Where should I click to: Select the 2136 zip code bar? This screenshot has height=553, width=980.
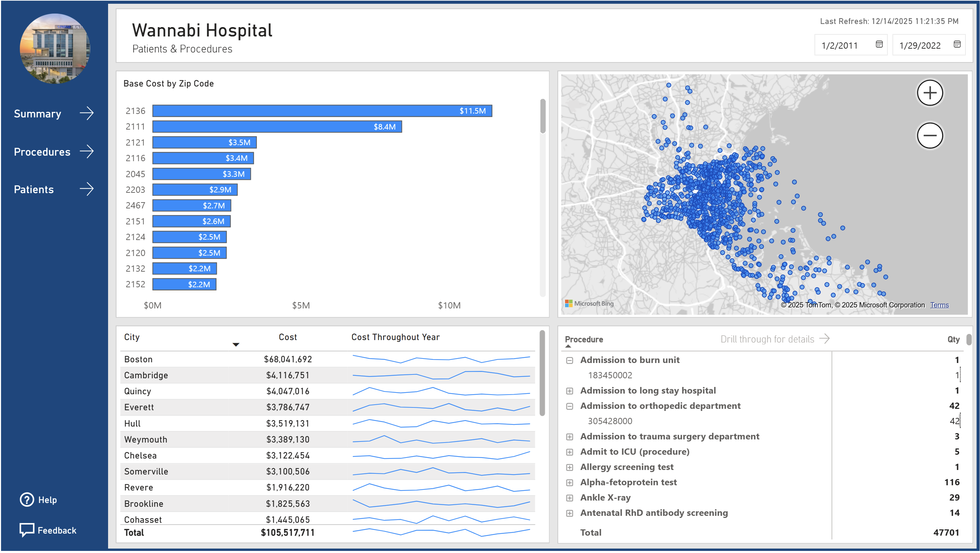click(x=322, y=111)
